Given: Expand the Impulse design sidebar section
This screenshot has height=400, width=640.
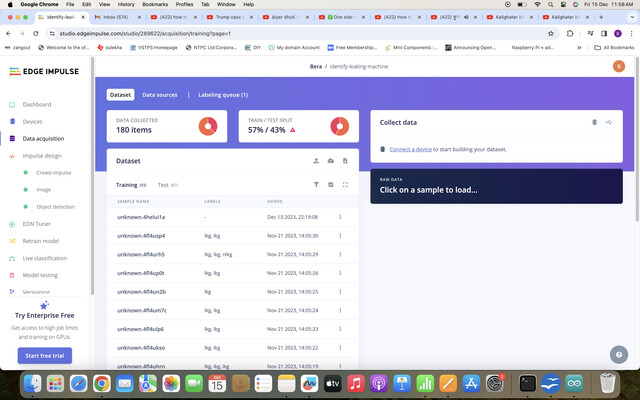Looking at the screenshot, I should [x=42, y=156].
